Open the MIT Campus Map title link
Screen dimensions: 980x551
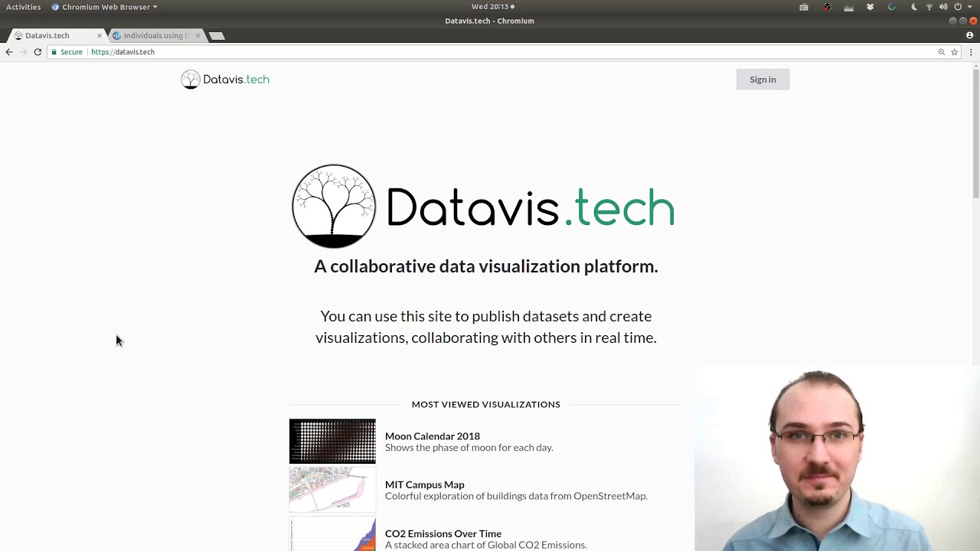[x=425, y=484]
